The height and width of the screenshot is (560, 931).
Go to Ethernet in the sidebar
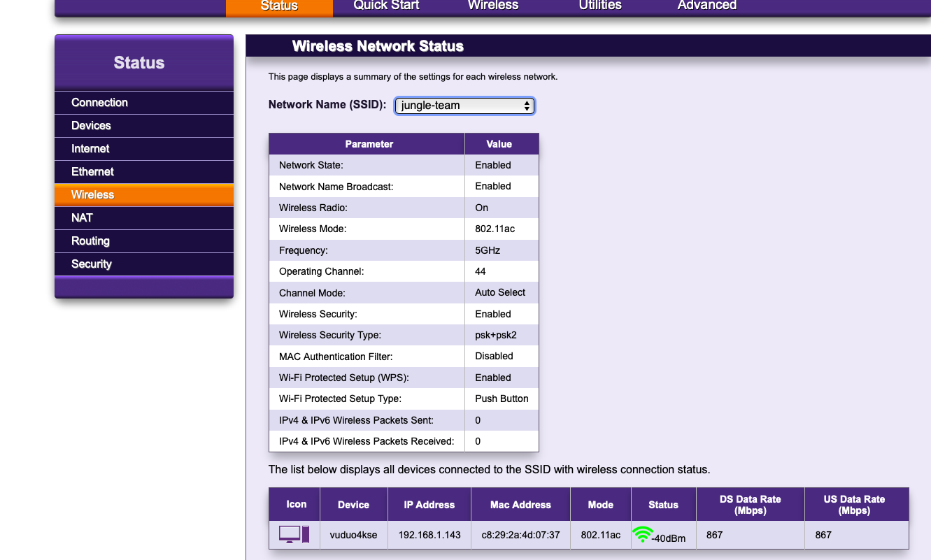92,172
